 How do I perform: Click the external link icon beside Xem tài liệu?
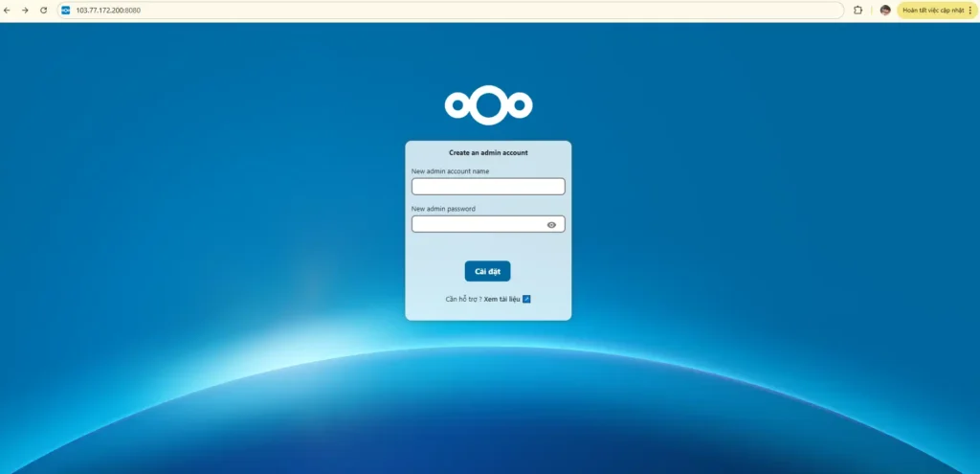[x=526, y=299]
